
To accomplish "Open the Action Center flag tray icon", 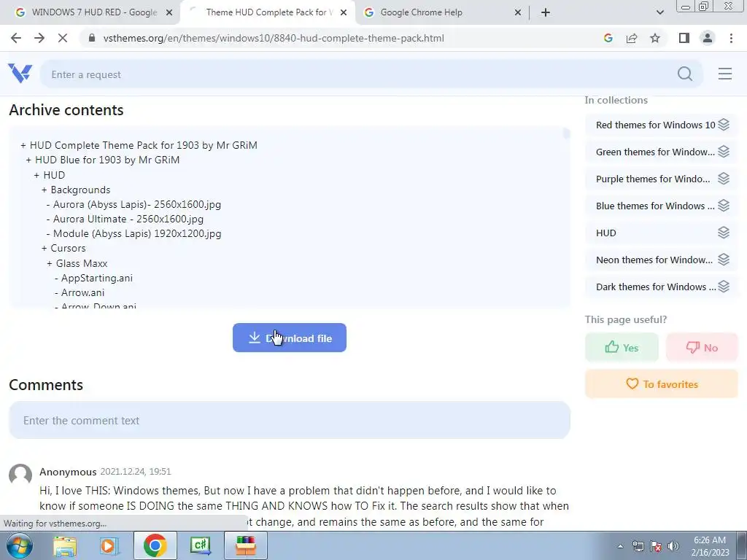I will (656, 546).
